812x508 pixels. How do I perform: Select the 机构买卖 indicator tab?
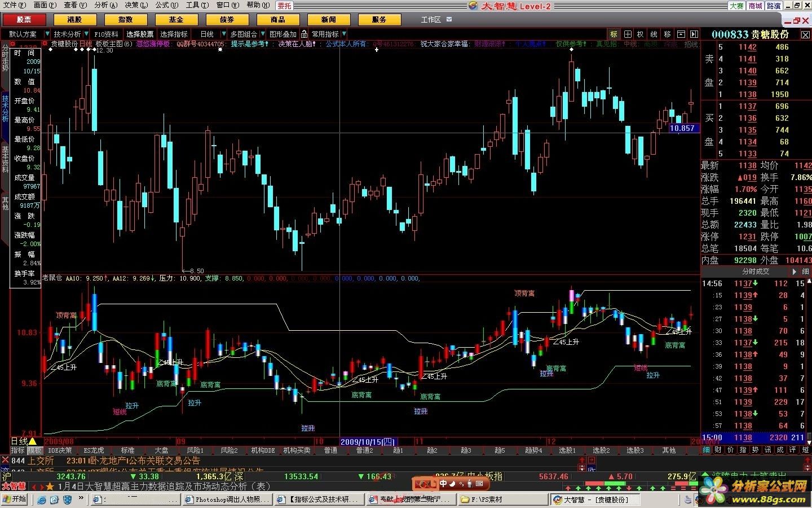[297, 450]
